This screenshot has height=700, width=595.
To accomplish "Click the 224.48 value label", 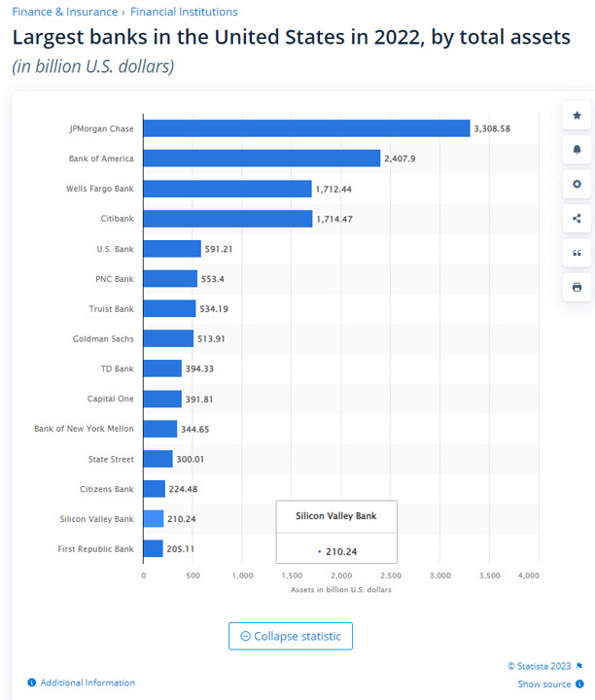I will [x=183, y=489].
